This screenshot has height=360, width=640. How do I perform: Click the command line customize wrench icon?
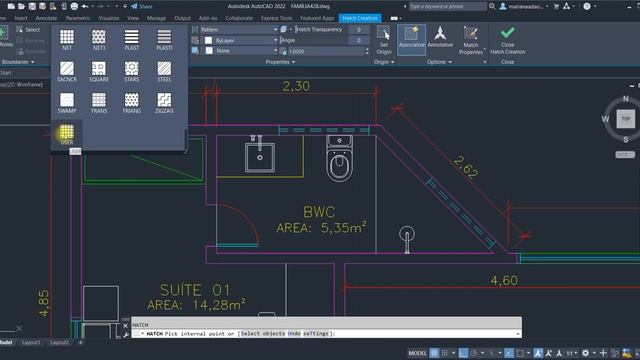pos(126,335)
